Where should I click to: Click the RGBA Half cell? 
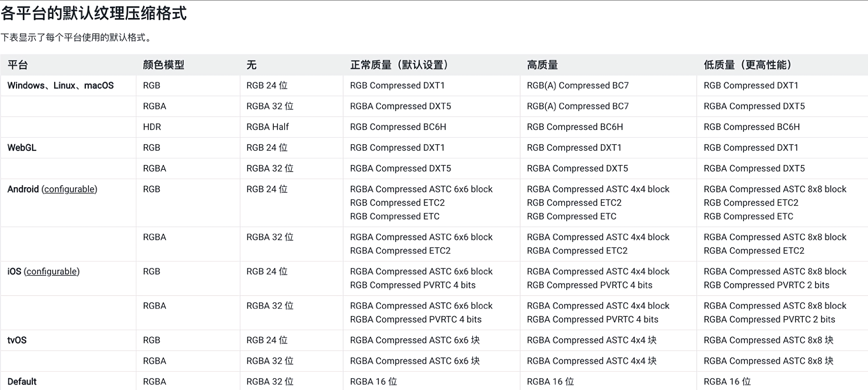267,127
